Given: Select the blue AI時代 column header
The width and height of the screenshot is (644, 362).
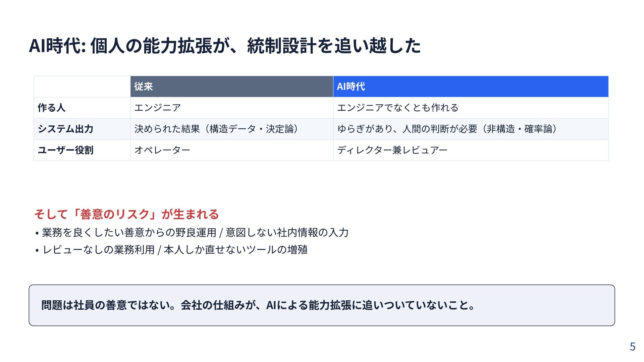Looking at the screenshot, I should [471, 86].
